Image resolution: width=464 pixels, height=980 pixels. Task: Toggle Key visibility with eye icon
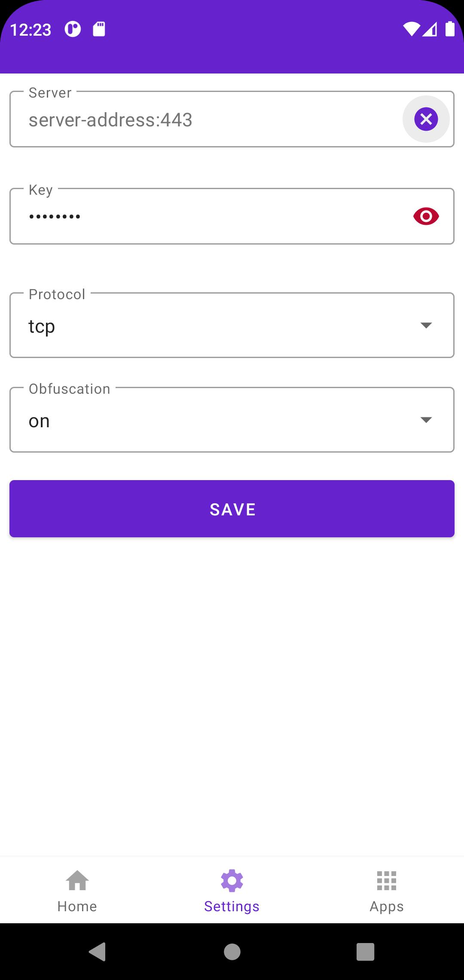426,216
